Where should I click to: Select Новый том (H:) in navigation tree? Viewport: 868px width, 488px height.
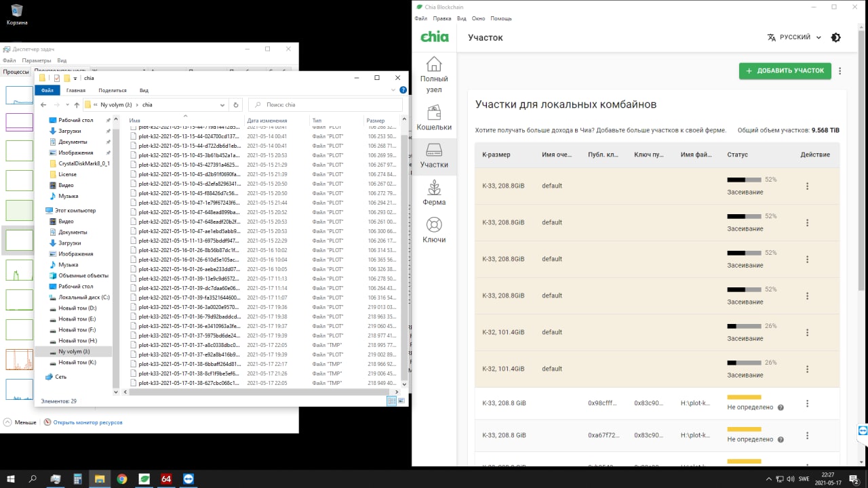click(x=77, y=341)
